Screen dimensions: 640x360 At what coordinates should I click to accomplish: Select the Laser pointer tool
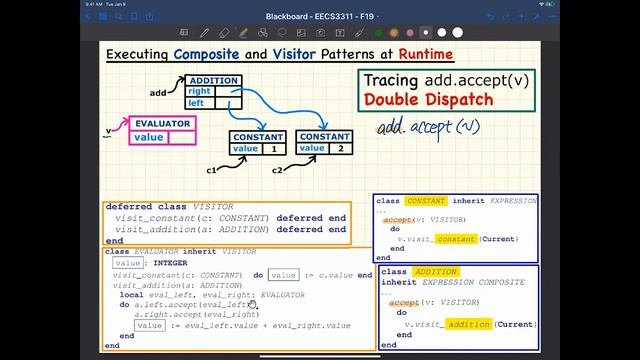pyautogui.click(x=359, y=33)
